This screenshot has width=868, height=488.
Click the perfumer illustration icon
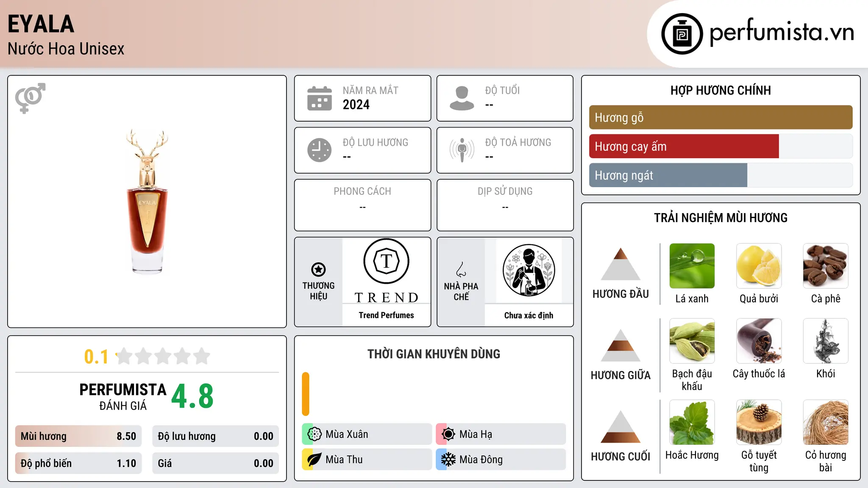tap(529, 270)
